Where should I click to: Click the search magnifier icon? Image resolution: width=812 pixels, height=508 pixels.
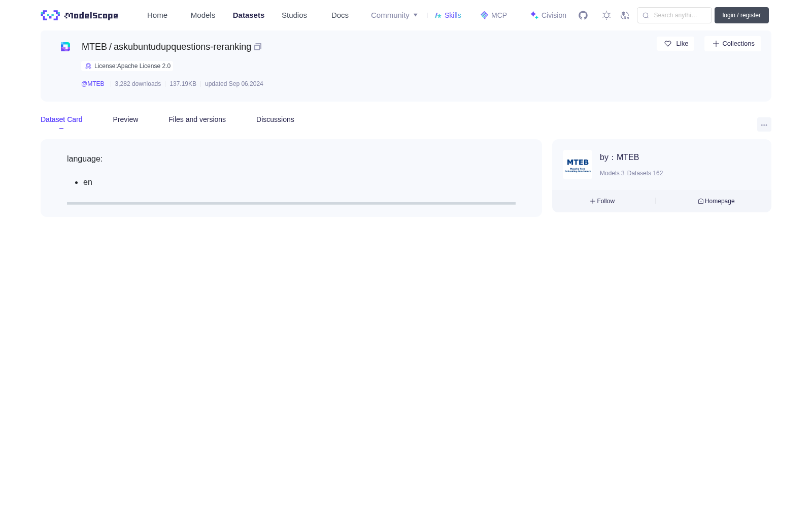pyautogui.click(x=646, y=15)
